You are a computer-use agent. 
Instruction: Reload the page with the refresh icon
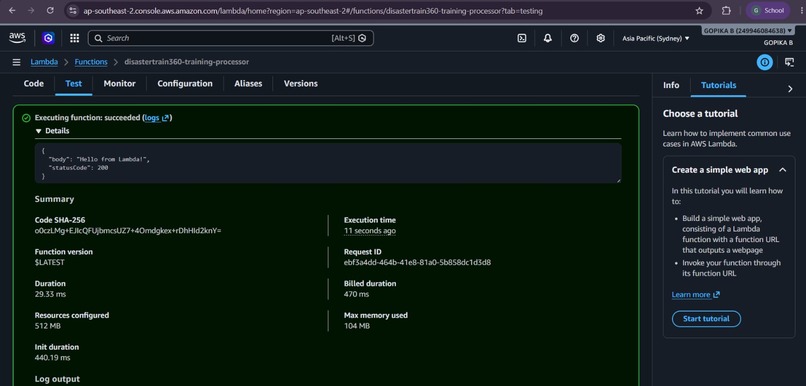(50, 10)
